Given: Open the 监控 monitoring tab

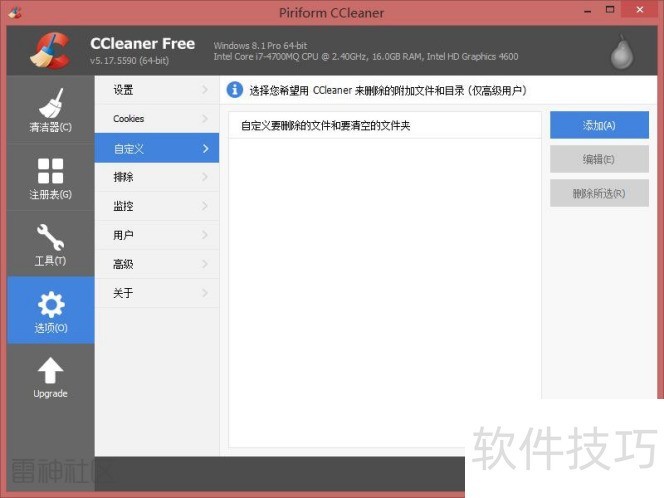Looking at the screenshot, I should tap(157, 206).
